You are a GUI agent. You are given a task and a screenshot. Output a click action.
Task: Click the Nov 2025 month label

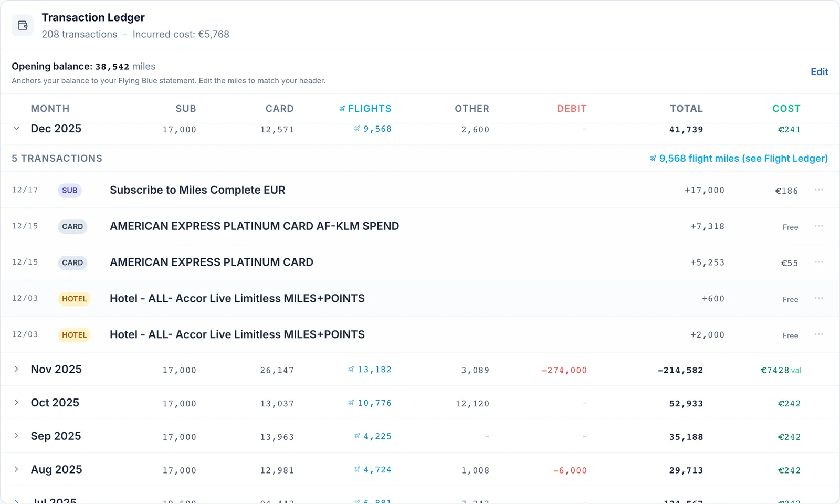pos(56,370)
